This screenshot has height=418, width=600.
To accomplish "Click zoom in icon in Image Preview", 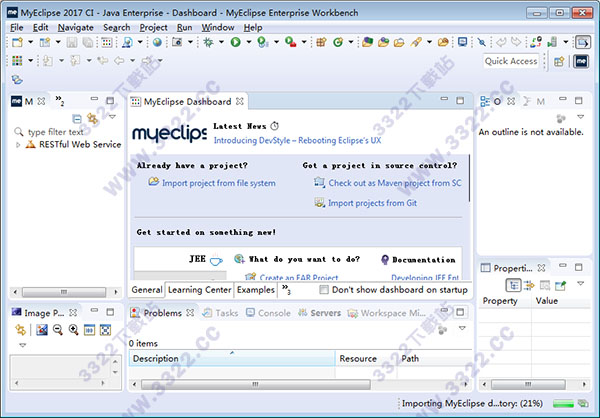I will tap(73, 330).
